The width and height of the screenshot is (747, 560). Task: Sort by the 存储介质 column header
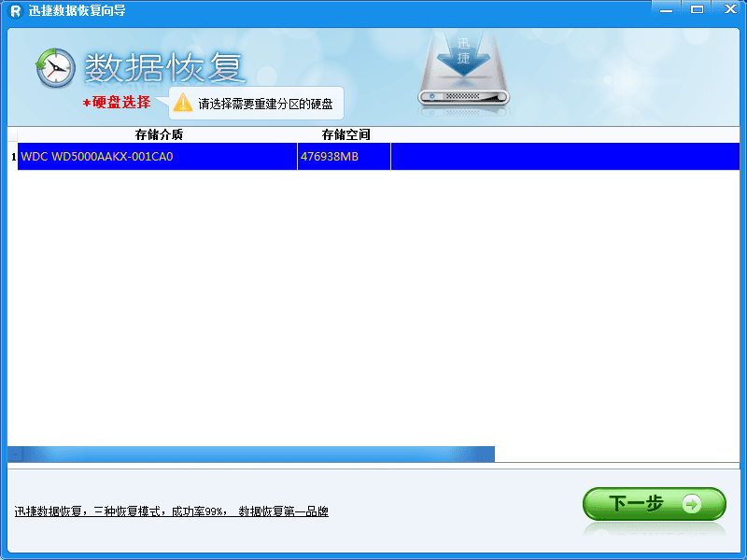point(159,134)
